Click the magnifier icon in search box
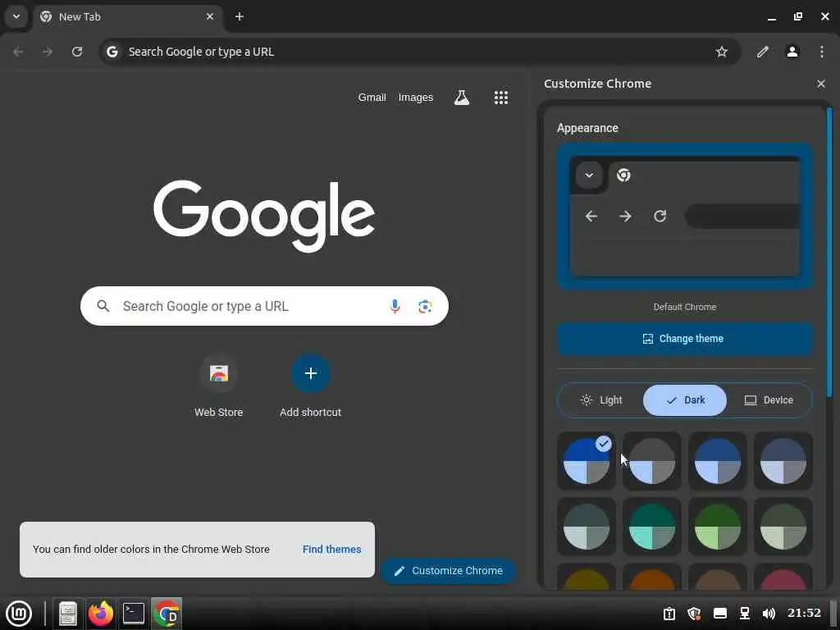Image resolution: width=840 pixels, height=630 pixels. (103, 306)
